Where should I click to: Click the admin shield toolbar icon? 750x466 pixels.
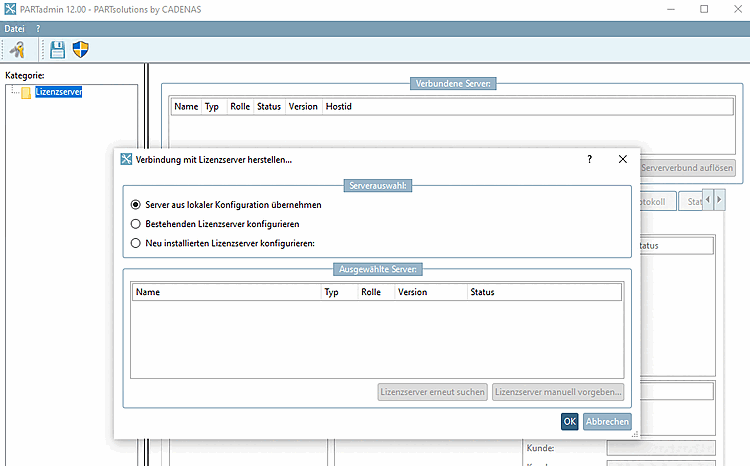point(80,49)
